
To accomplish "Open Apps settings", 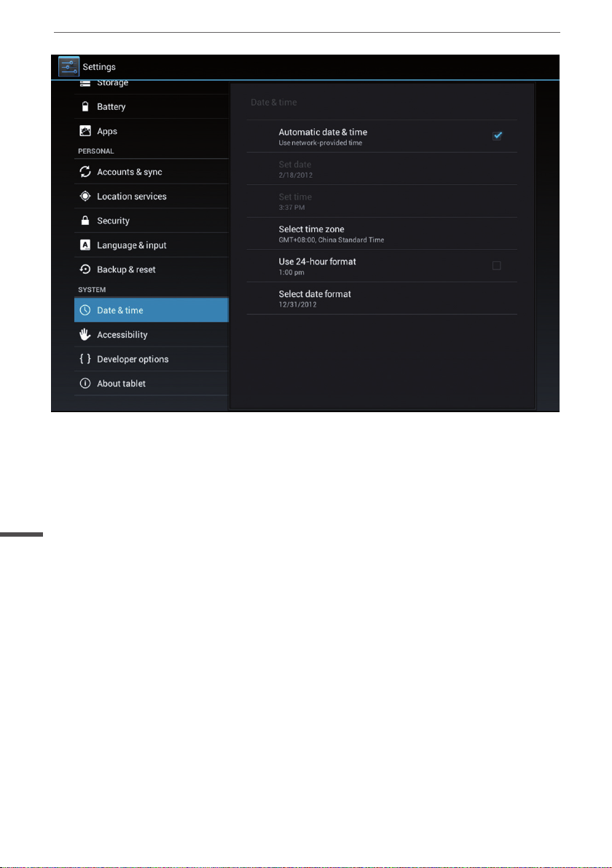I will click(152, 130).
